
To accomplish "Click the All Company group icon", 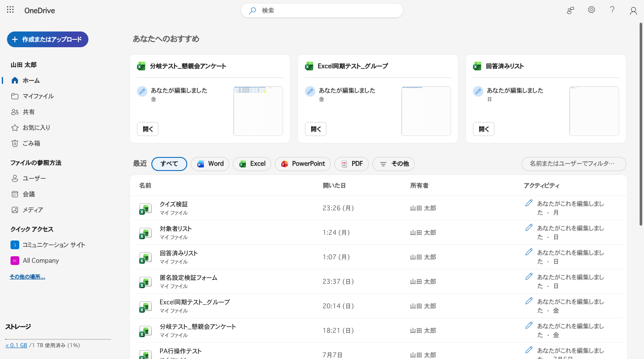I will (15, 261).
